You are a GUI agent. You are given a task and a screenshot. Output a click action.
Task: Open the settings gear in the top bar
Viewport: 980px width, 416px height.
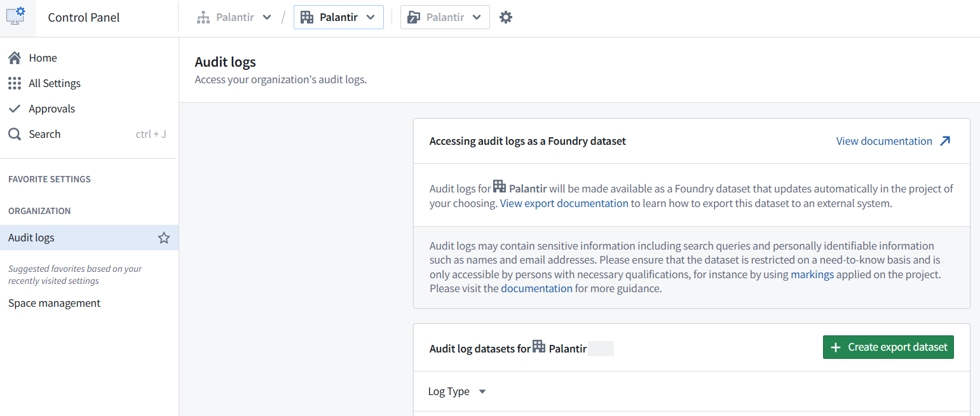[x=506, y=17]
